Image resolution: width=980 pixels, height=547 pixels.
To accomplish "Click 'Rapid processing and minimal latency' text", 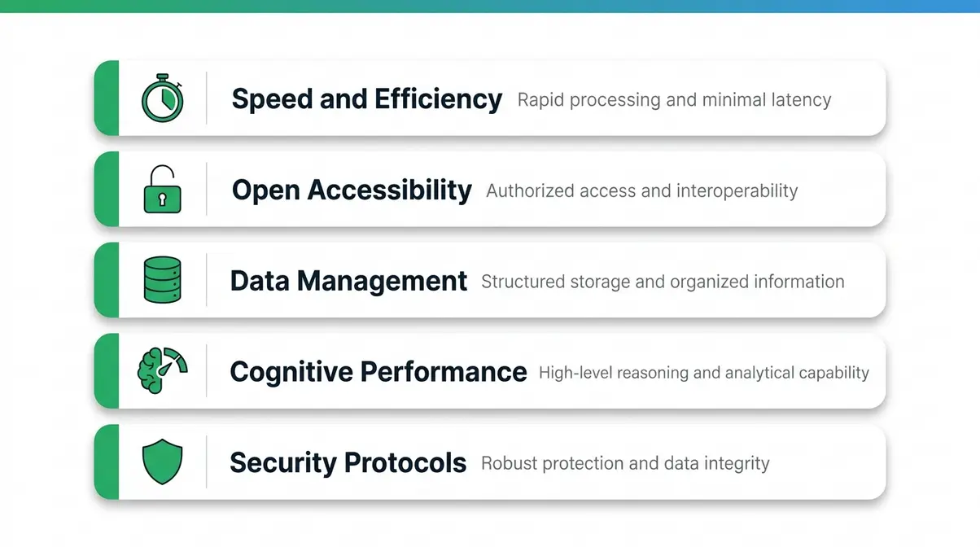I will (675, 100).
